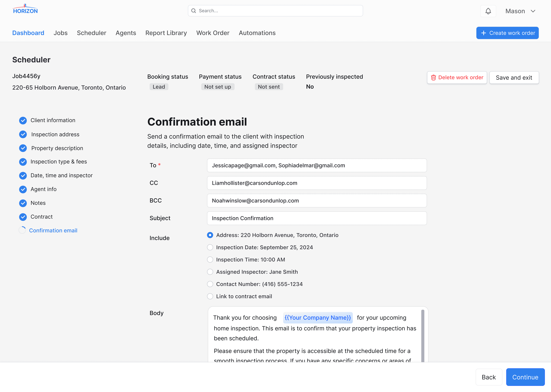Click the Job4456y job number
This screenshot has width=551, height=392.
click(26, 76)
